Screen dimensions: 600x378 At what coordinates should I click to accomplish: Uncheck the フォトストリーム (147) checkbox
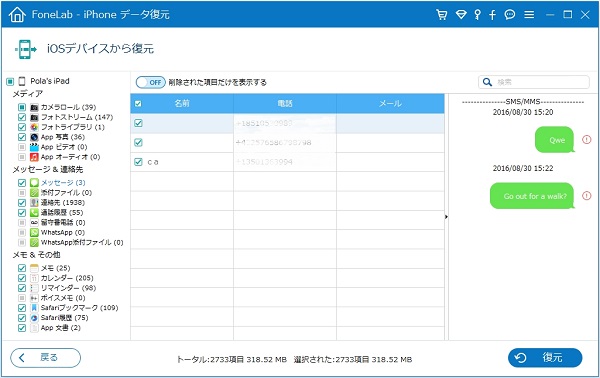22,117
